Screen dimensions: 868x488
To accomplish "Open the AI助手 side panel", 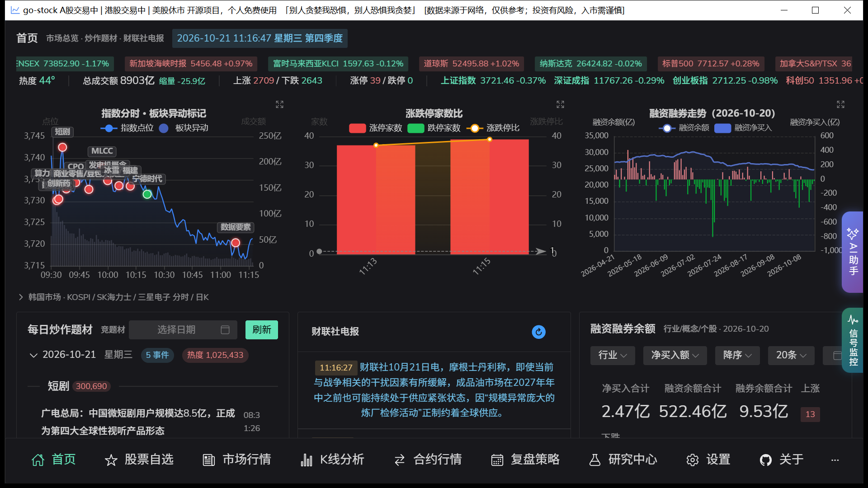I will tap(853, 252).
